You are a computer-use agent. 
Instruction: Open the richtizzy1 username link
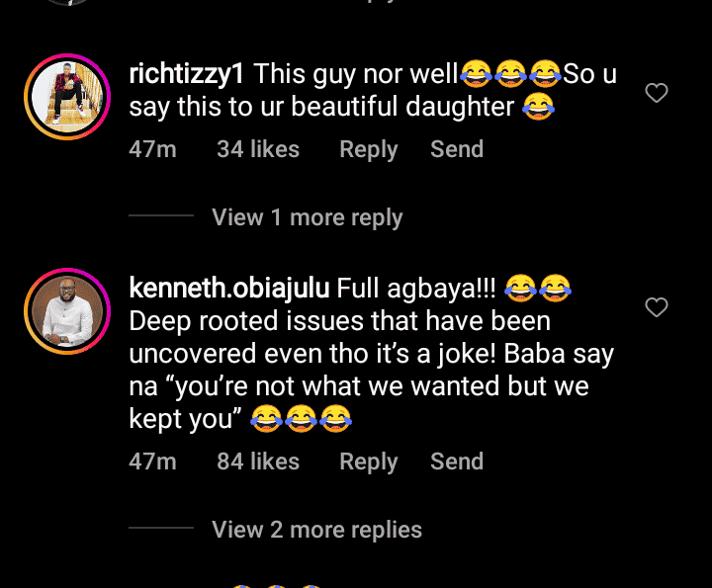188,74
